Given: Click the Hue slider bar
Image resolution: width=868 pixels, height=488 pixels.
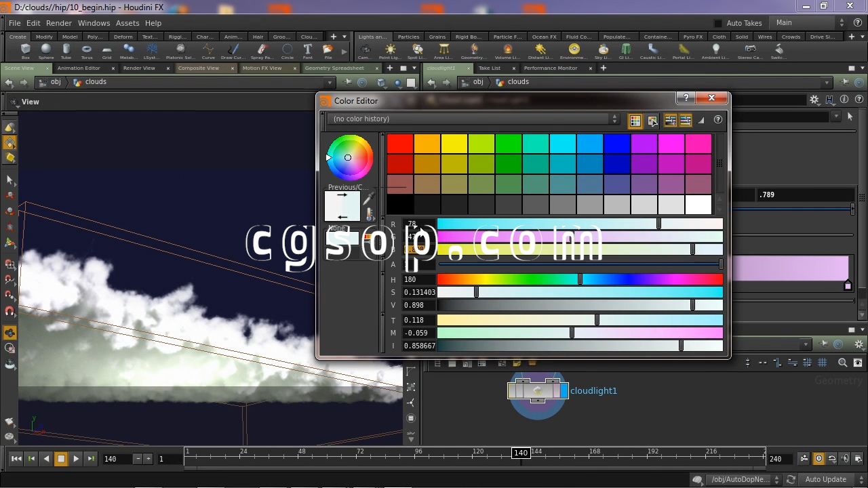Looking at the screenshot, I should pyautogui.click(x=580, y=279).
